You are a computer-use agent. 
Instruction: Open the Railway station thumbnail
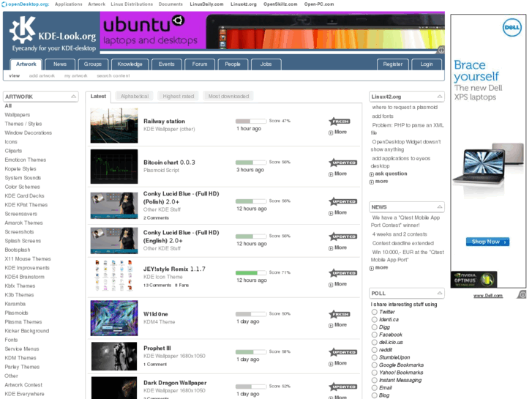pos(114,126)
